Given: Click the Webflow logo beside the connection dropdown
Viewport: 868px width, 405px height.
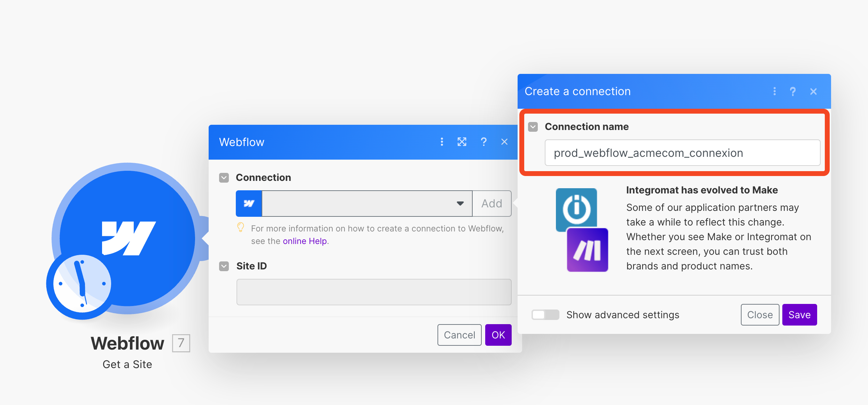Looking at the screenshot, I should click(249, 204).
